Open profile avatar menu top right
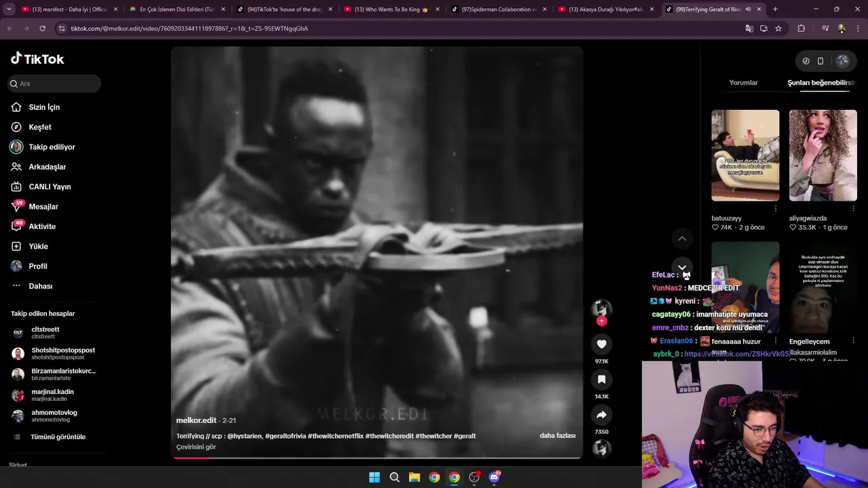The height and width of the screenshot is (488, 868). tap(842, 61)
